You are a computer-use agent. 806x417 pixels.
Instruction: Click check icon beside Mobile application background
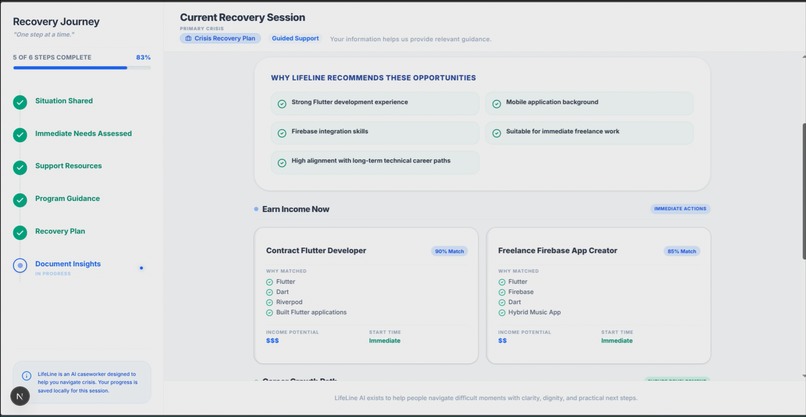point(497,104)
